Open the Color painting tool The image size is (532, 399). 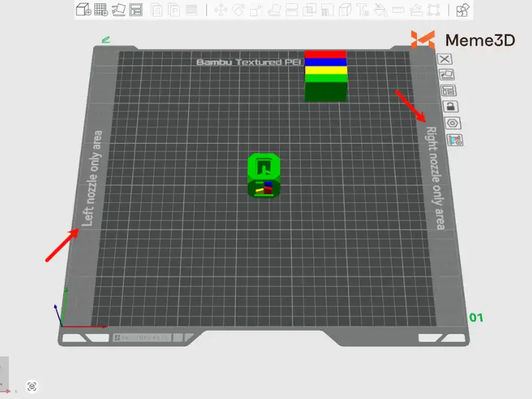coord(380,10)
